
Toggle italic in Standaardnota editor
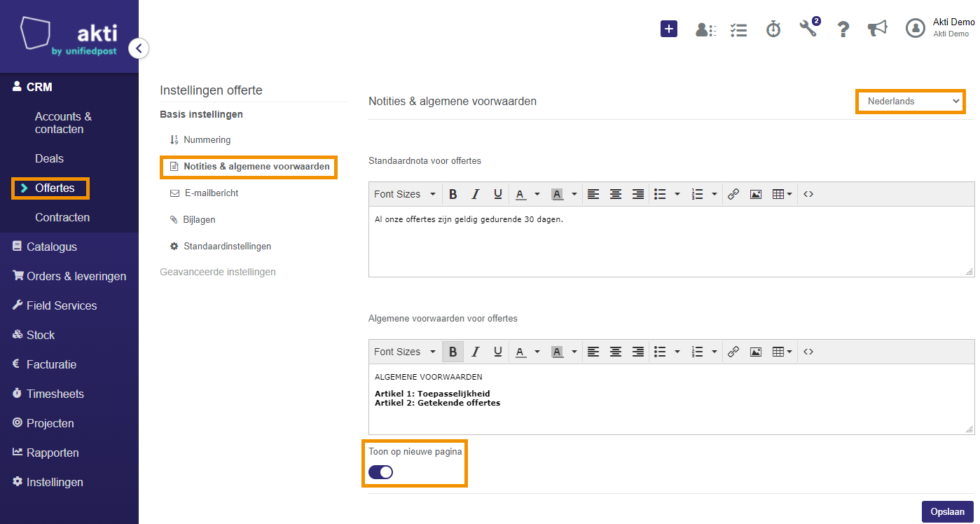pos(476,194)
